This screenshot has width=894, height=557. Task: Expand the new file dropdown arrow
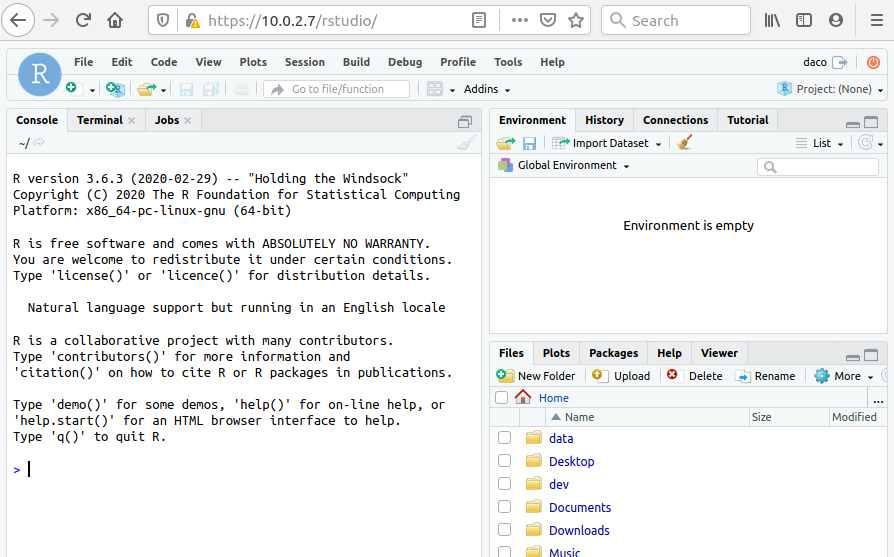pyautogui.click(x=92, y=90)
